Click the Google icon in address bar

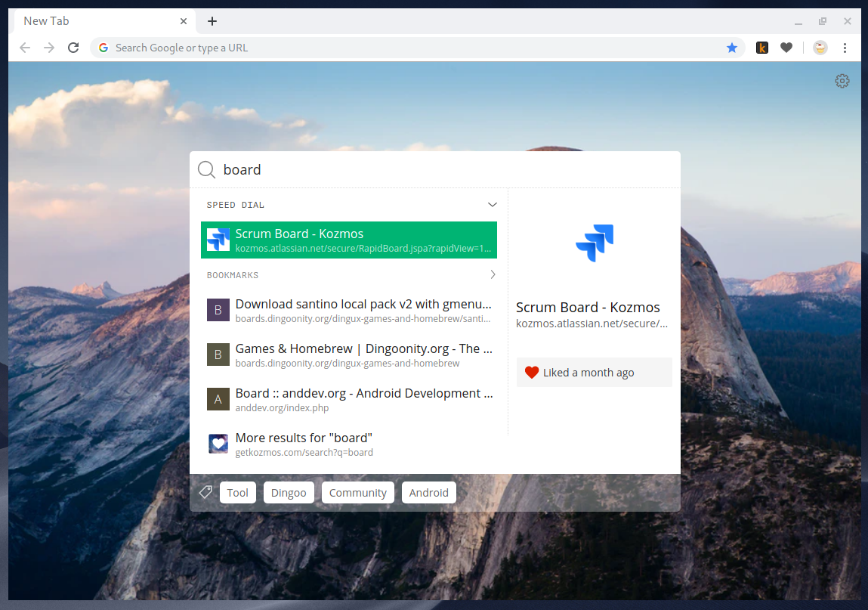(x=103, y=48)
